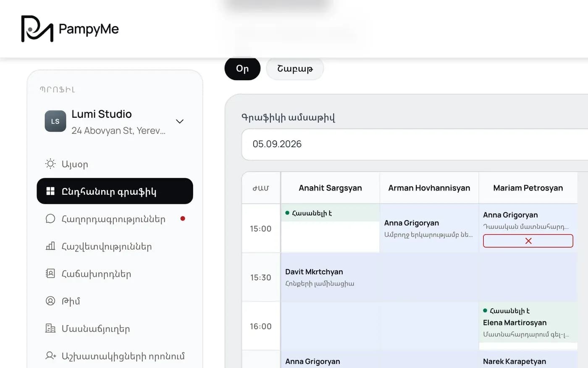
Task: Click the ԺԱՄ column header
Action: pos(261,188)
